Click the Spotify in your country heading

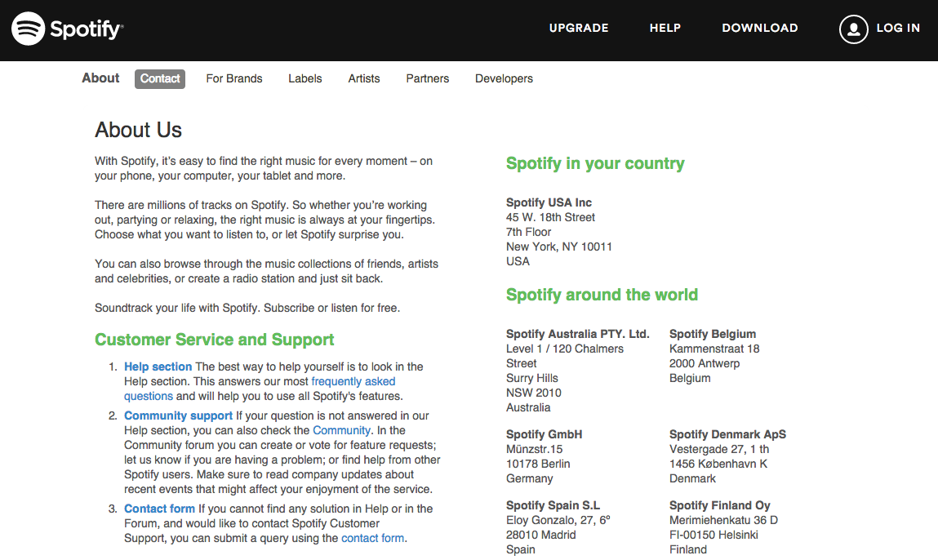(595, 164)
